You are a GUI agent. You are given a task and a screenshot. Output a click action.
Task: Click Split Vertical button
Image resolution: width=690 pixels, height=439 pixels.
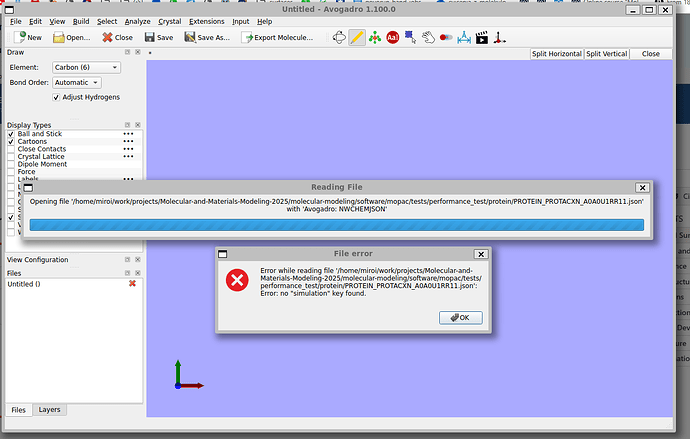[x=606, y=54]
